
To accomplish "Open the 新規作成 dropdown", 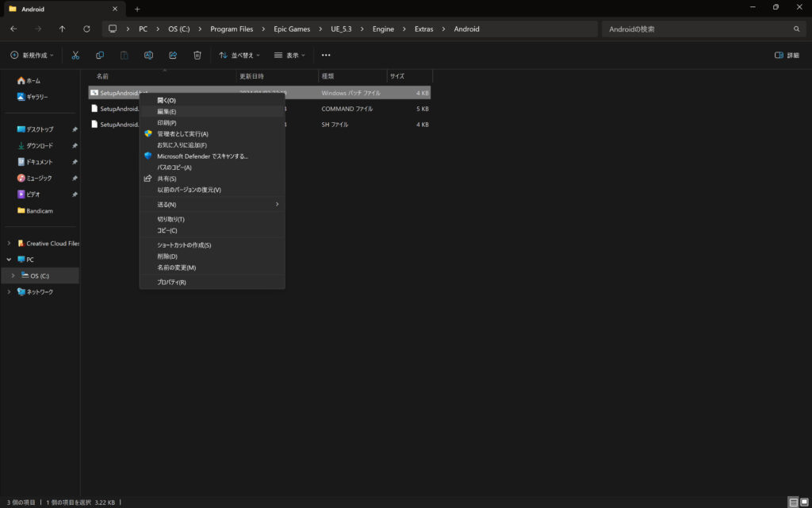I will pos(30,55).
